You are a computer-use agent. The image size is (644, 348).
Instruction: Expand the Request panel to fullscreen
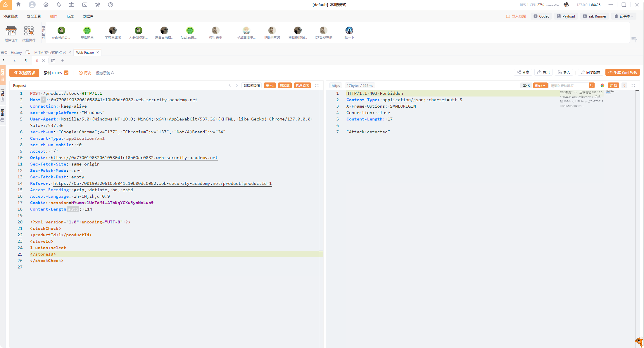click(x=317, y=85)
